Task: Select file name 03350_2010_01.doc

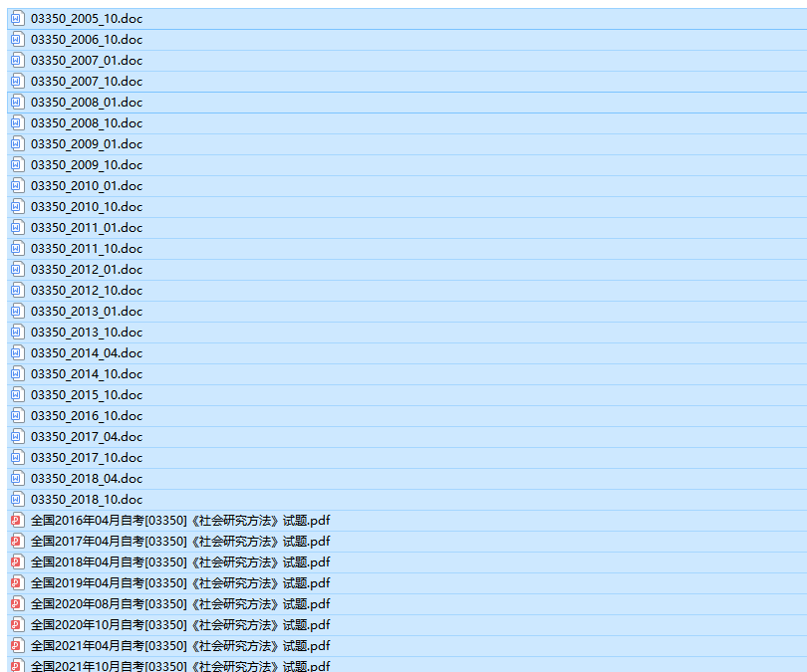Action: pyautogui.click(x=87, y=186)
